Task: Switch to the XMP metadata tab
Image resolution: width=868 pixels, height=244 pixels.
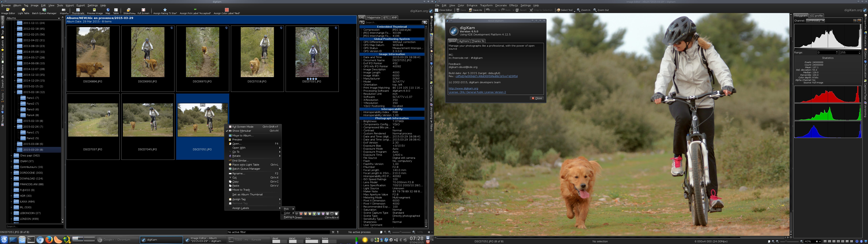Action: pos(394,17)
